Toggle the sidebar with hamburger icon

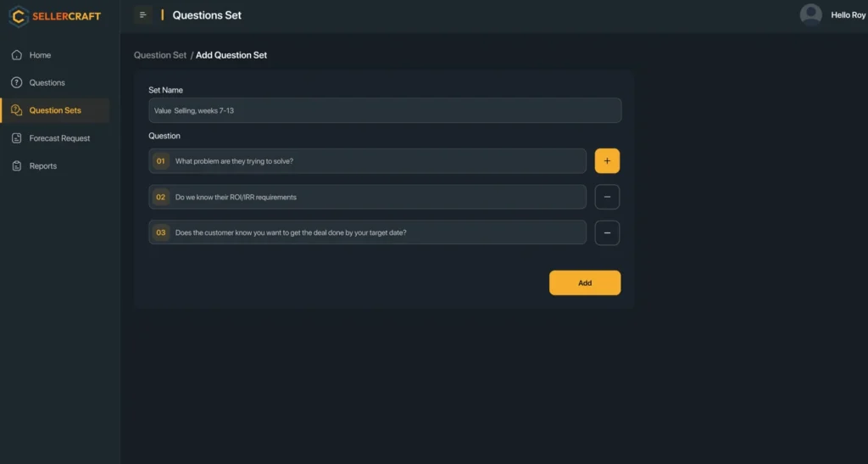(143, 14)
